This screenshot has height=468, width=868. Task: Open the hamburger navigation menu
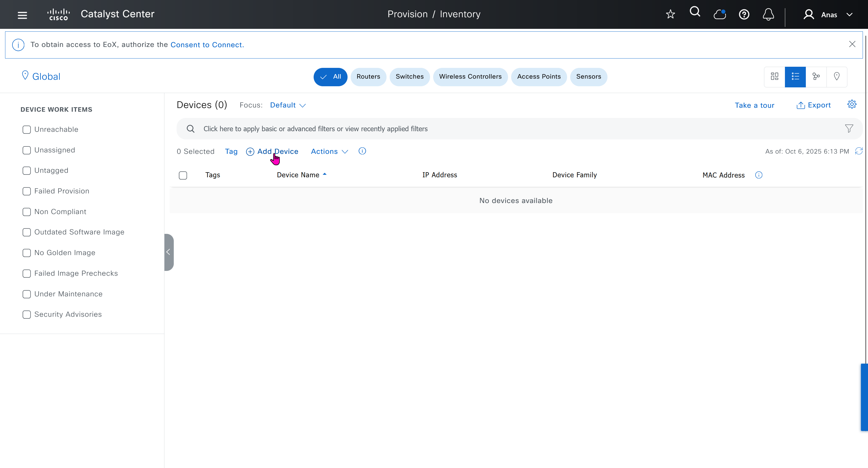coord(22,15)
